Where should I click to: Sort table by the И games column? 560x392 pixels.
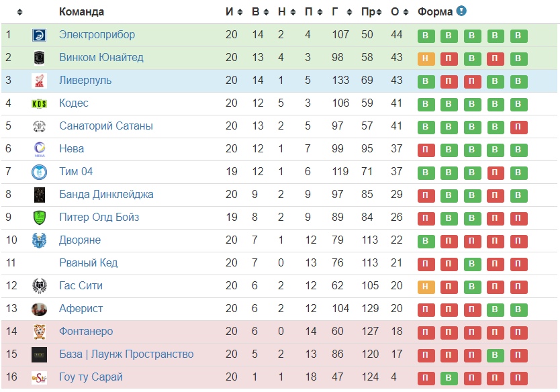(x=234, y=12)
